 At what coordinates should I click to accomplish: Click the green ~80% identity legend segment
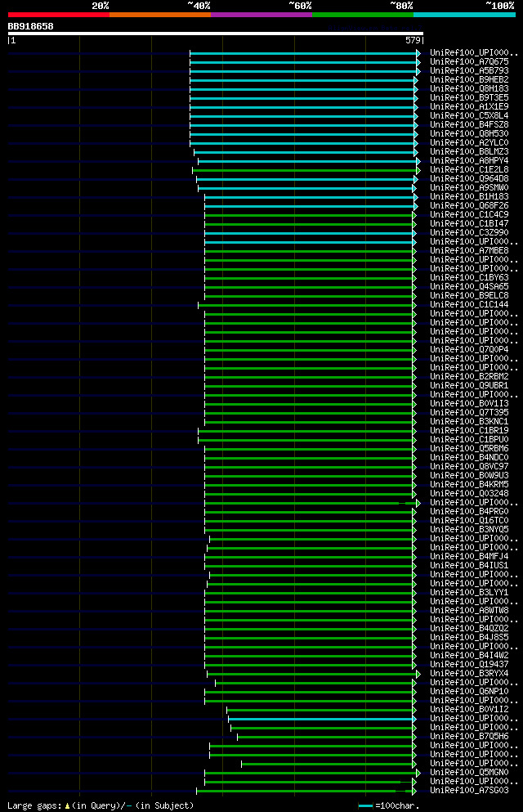click(363, 15)
